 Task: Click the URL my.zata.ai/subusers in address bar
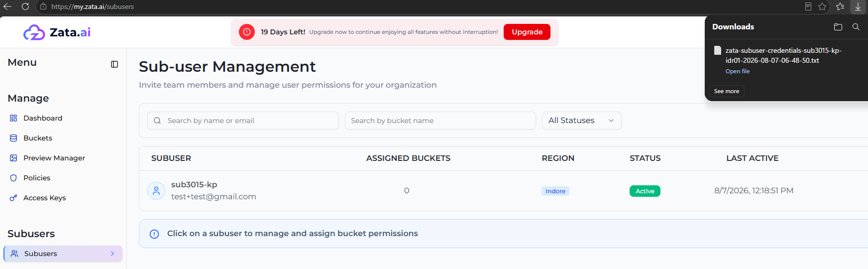(x=93, y=6)
